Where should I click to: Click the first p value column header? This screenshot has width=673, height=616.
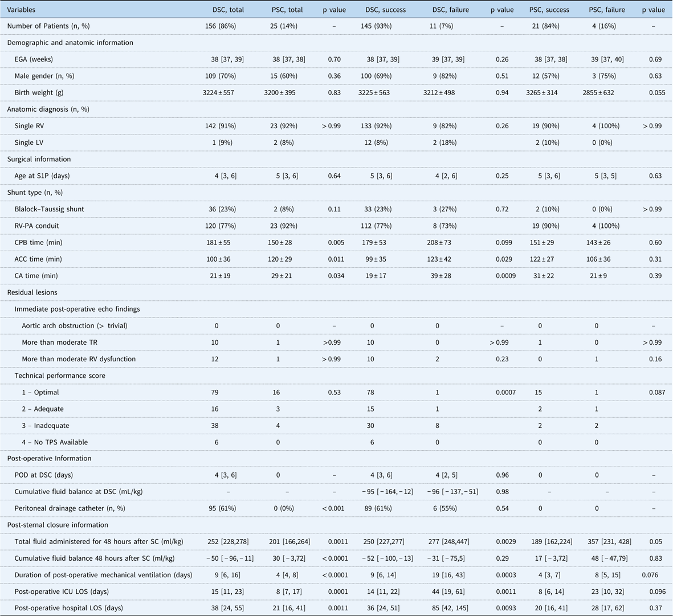coord(333,9)
